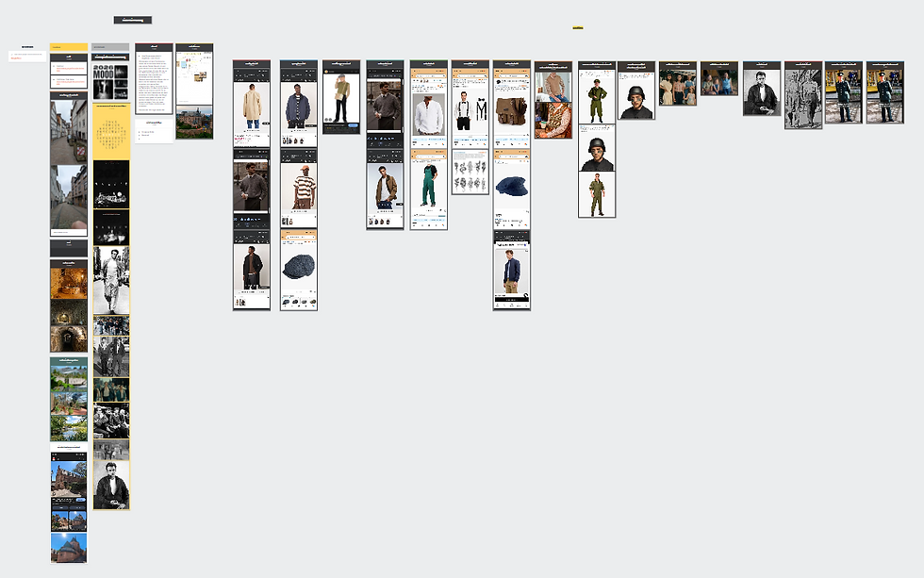Select the photo of man in beige trench coat
924x578 pixels.
click(252, 106)
